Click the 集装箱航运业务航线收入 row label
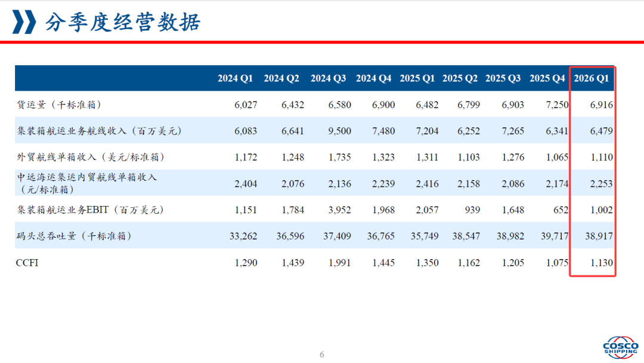Screen dimensions: 644x363 (x=98, y=131)
